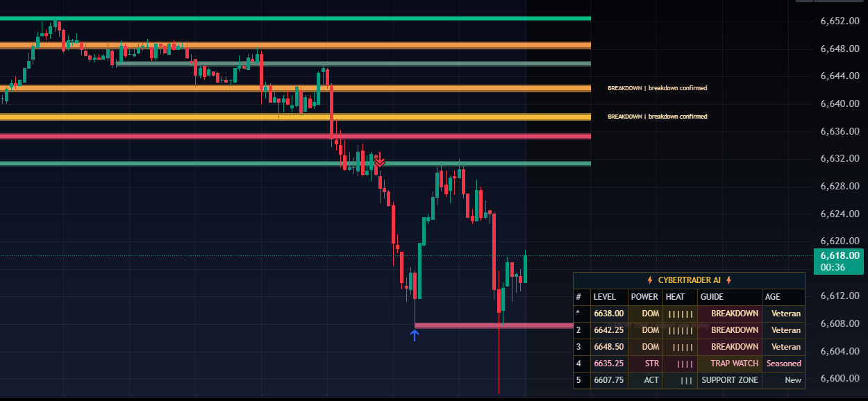
Task: Click the pink support zone box
Action: pyautogui.click(x=493, y=325)
